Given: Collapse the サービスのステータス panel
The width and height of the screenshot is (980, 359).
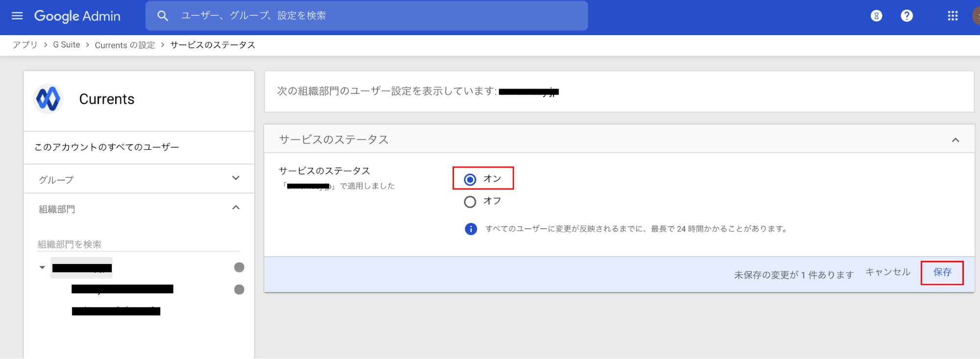Looking at the screenshot, I should (955, 140).
